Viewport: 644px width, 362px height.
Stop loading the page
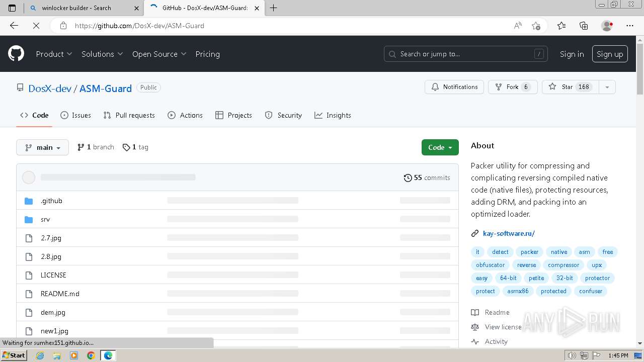(36, 26)
